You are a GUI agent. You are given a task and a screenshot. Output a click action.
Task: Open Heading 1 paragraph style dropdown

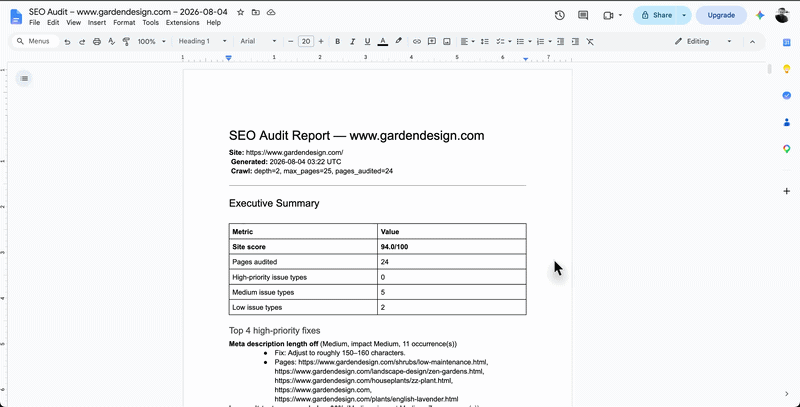203,42
